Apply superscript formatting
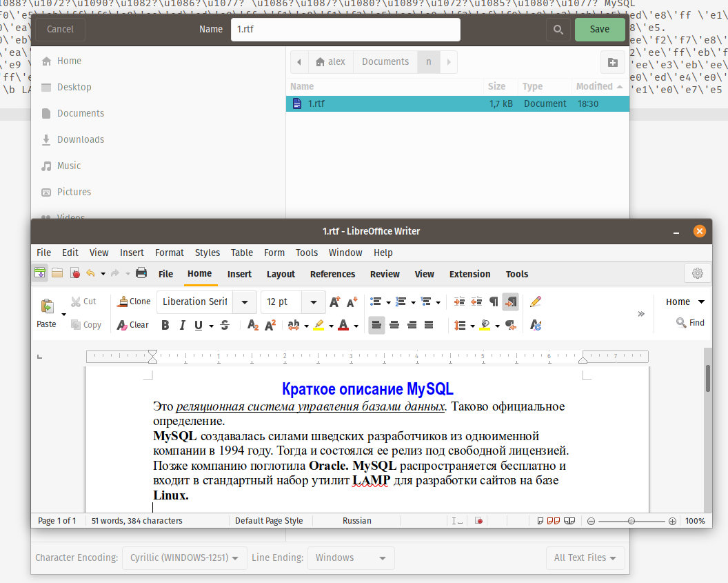 (x=270, y=325)
